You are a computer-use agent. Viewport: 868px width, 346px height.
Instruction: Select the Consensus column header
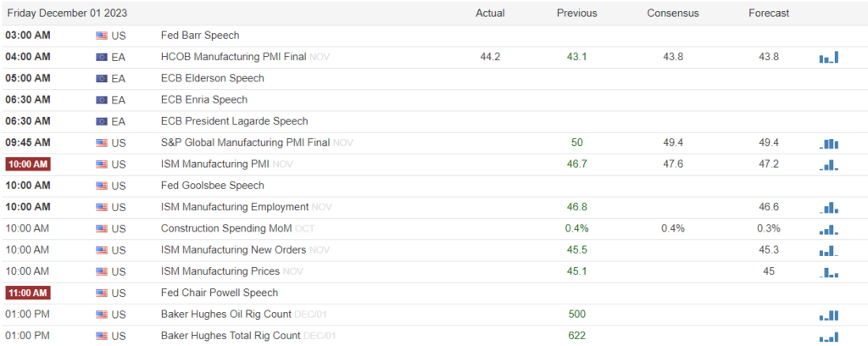672,13
